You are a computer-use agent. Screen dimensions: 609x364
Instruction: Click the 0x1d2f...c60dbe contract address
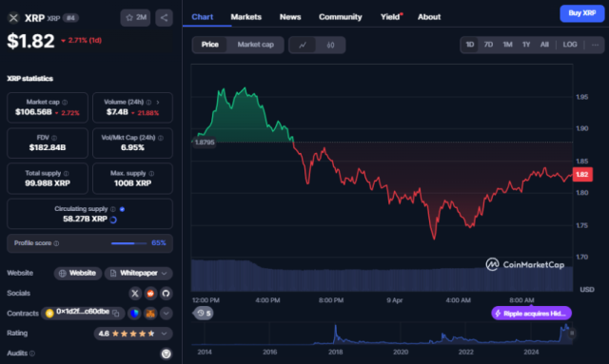83,312
